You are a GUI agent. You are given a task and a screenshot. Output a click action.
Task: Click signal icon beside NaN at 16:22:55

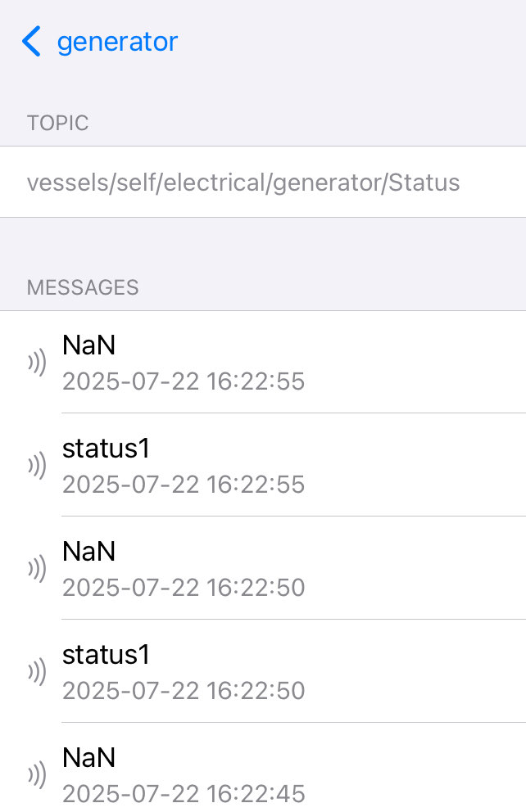[37, 362]
